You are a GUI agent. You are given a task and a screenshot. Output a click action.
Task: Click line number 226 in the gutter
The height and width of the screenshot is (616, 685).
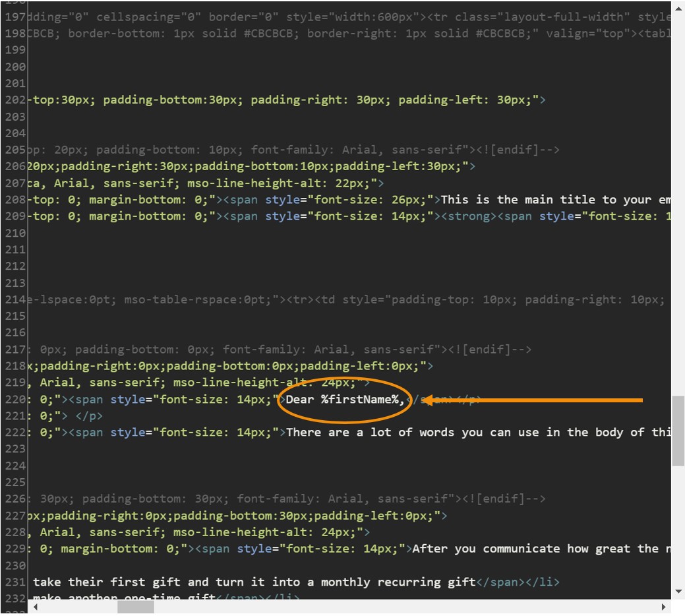pos(15,499)
